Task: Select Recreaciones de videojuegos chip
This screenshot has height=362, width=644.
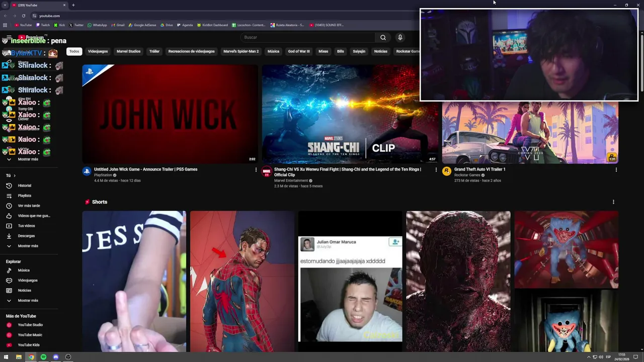Action: 191,51
